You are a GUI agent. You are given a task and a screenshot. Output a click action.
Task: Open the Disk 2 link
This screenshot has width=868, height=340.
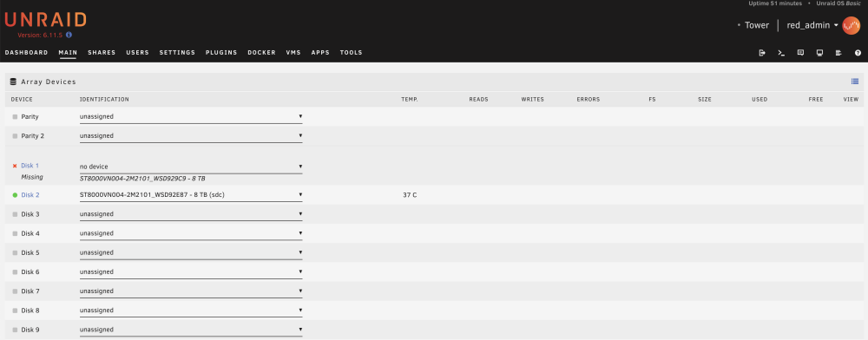(x=30, y=195)
